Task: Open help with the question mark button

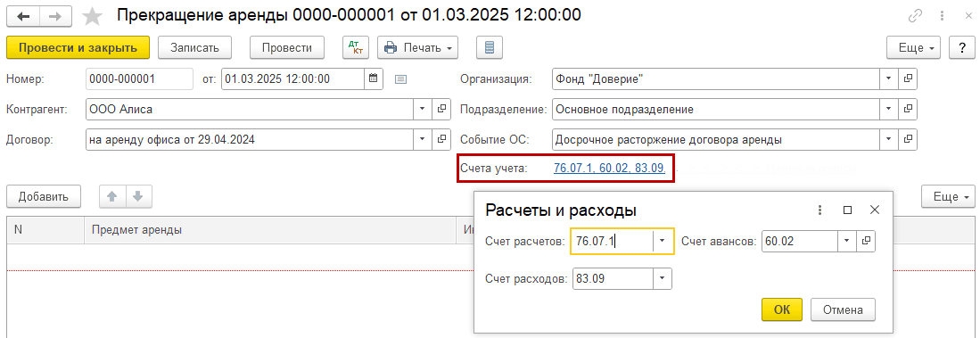Action: 962,47
